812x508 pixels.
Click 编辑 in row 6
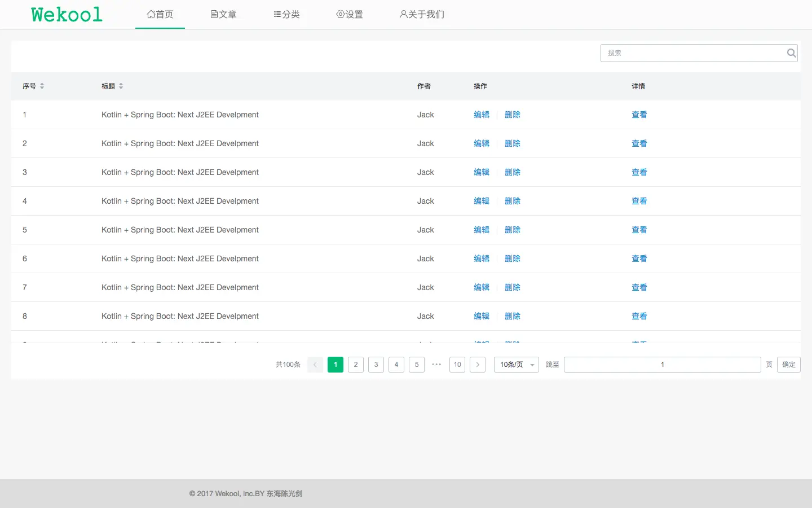[482, 259]
